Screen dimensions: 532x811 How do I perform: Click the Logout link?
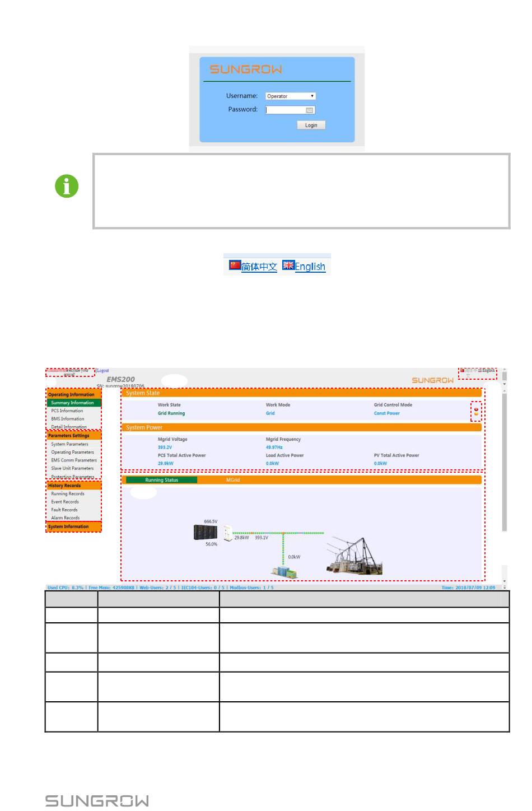103,371
